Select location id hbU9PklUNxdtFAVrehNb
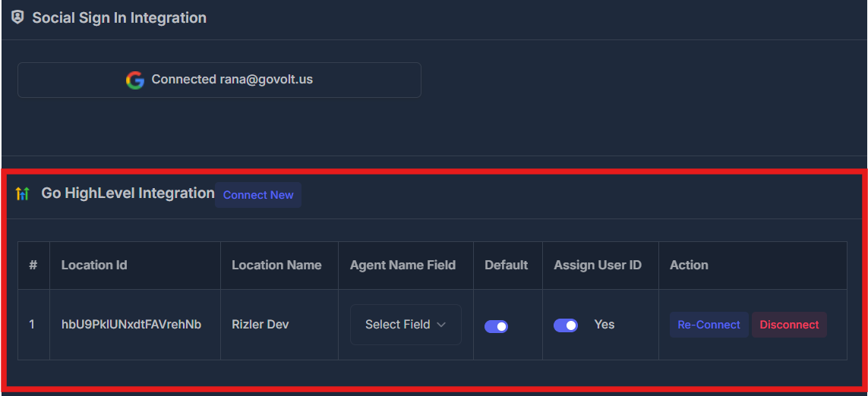This screenshot has width=868, height=396. pos(131,325)
